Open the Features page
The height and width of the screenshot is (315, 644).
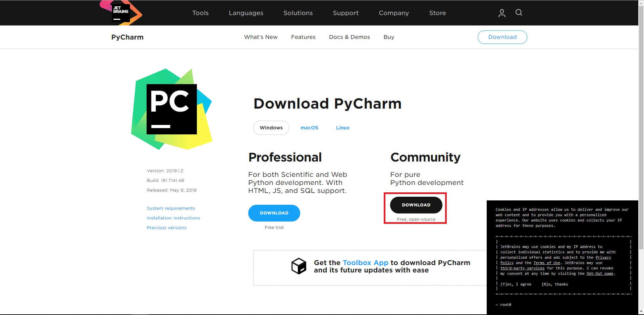[x=303, y=37]
